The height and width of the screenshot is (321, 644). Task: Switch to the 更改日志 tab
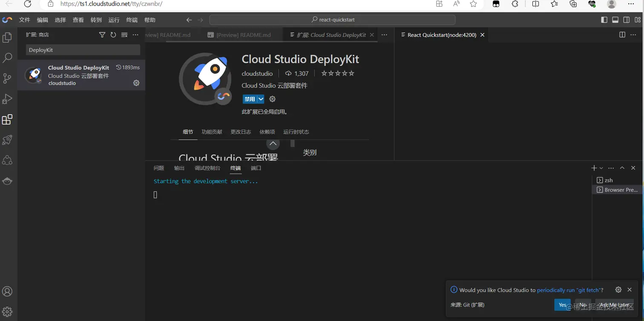(241, 132)
